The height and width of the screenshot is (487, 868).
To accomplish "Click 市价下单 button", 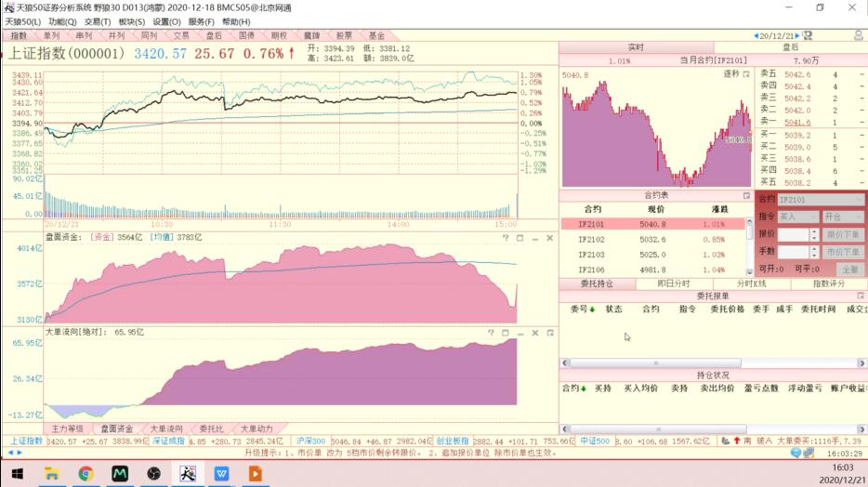I will pos(843,252).
